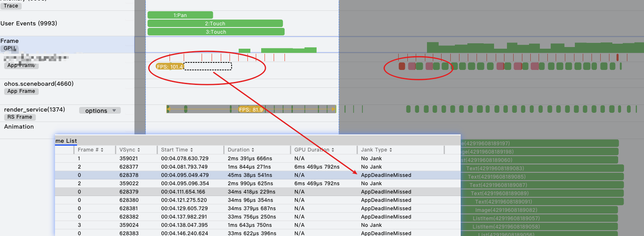Click the FPS: 81.9 range label
This screenshot has height=236, width=644.
point(251,109)
